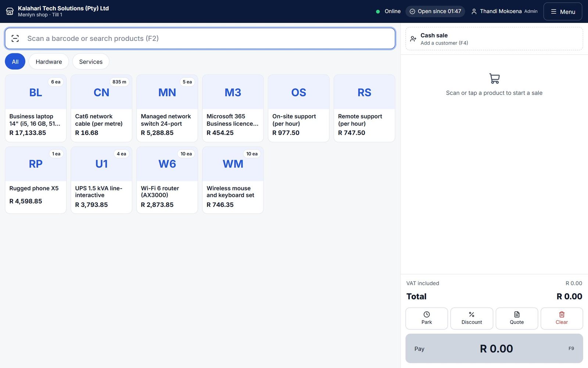Image resolution: width=588 pixels, height=368 pixels.
Task: Click the barcode scan icon in search bar
Action: 15,38
